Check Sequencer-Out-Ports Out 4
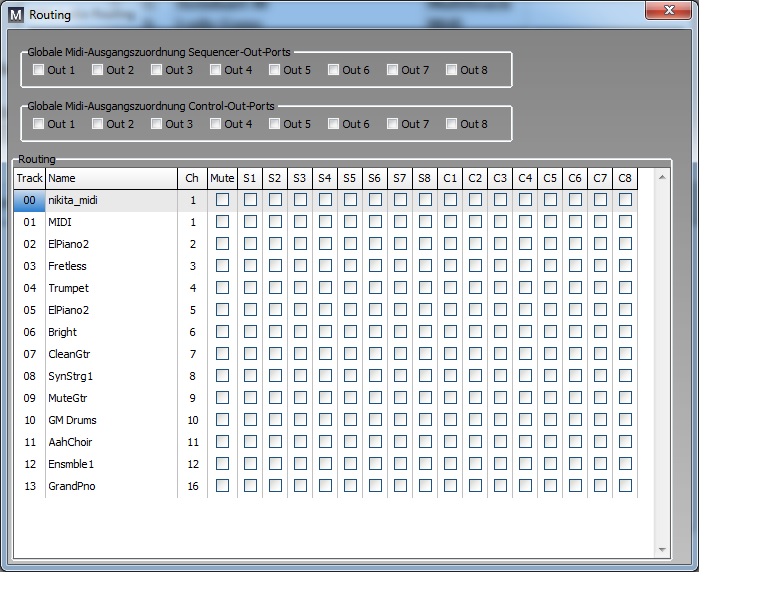Image resolution: width=768 pixels, height=614 pixels. tap(216, 70)
